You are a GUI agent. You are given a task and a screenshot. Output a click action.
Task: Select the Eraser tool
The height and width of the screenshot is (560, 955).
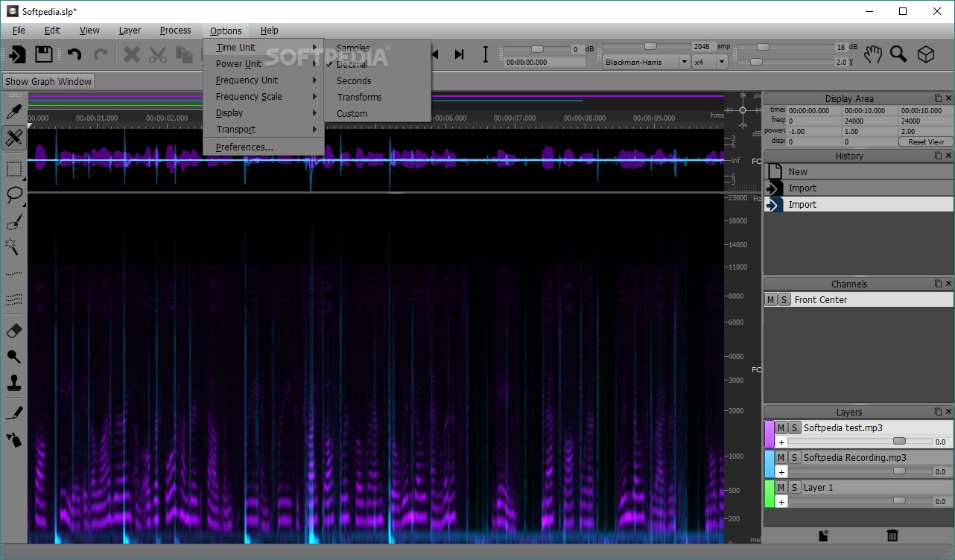(14, 331)
